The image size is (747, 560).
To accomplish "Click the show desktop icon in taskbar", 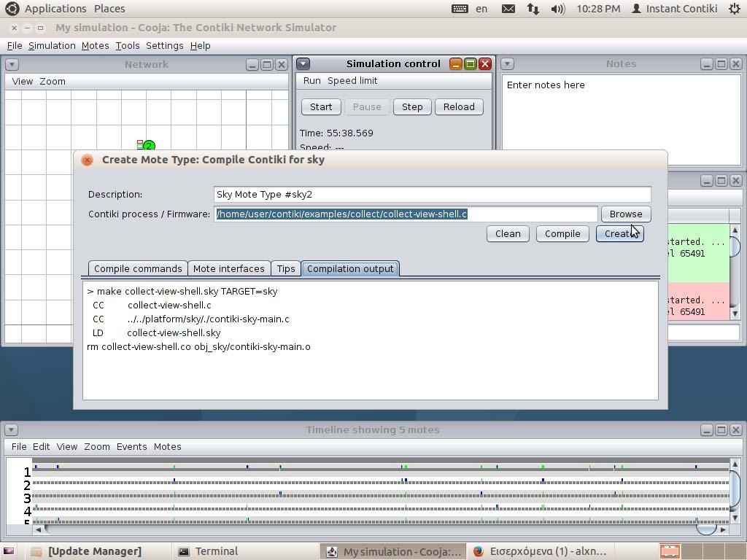I will click(9, 551).
